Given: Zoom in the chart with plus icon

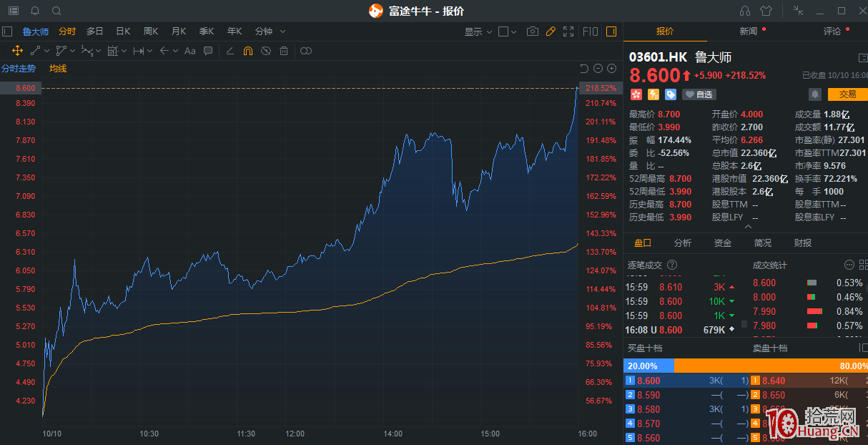Looking at the screenshot, I should click(611, 69).
